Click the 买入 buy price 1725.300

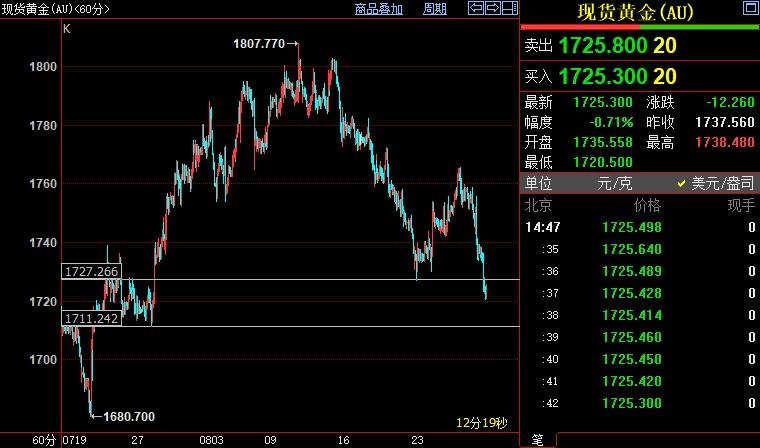603,76
